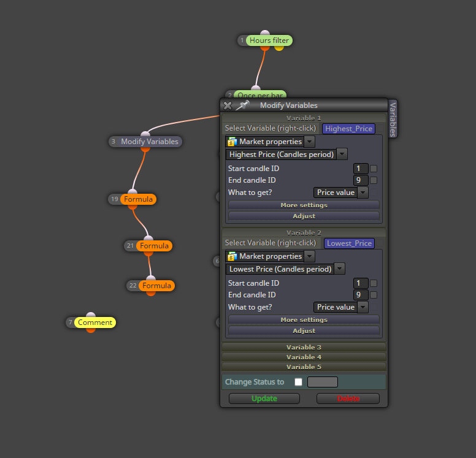Image resolution: width=476 pixels, height=458 pixels.
Task: Open Lowest Price (Candles period) dropdown
Action: click(339, 269)
